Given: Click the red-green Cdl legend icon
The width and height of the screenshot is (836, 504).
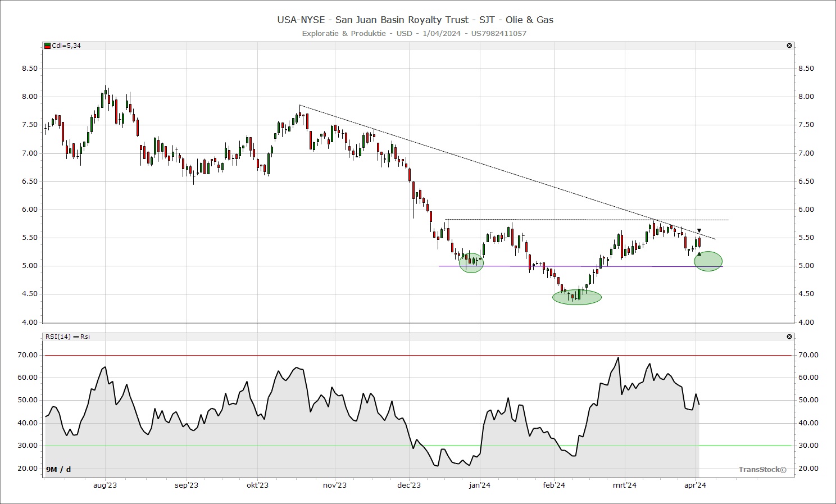Looking at the screenshot, I should pos(47,46).
